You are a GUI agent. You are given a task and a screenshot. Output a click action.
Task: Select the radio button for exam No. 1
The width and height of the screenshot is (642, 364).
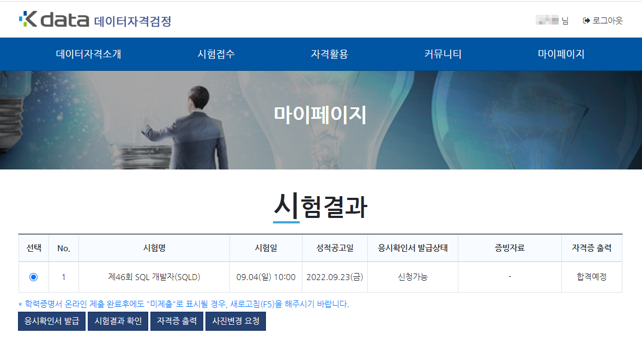(34, 277)
